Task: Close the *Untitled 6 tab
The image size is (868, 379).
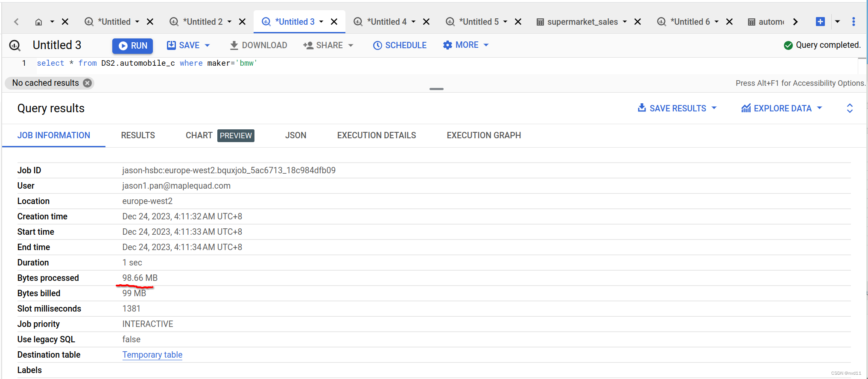Action: coord(729,22)
